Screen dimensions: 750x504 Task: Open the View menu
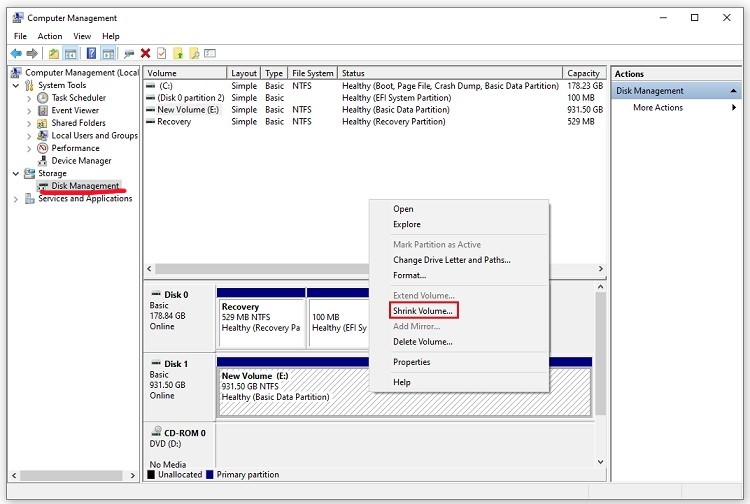click(x=82, y=36)
